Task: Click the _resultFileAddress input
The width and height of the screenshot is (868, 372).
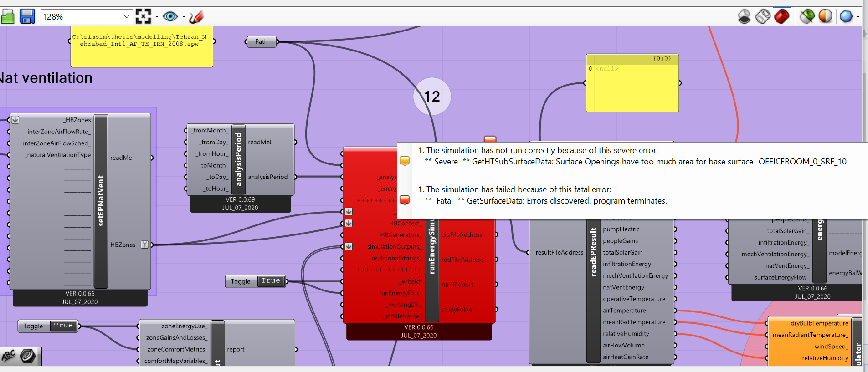Action: click(x=559, y=252)
